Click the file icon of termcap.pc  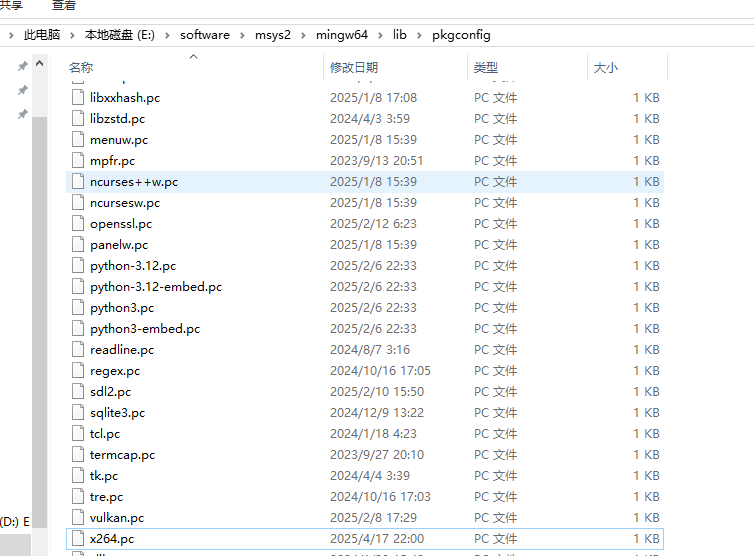78,455
